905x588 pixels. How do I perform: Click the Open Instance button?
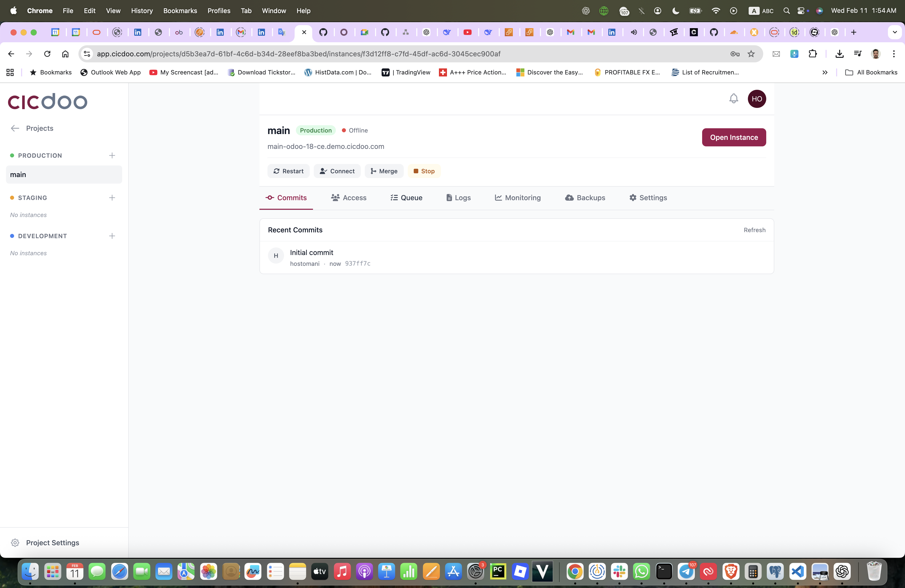point(734,137)
